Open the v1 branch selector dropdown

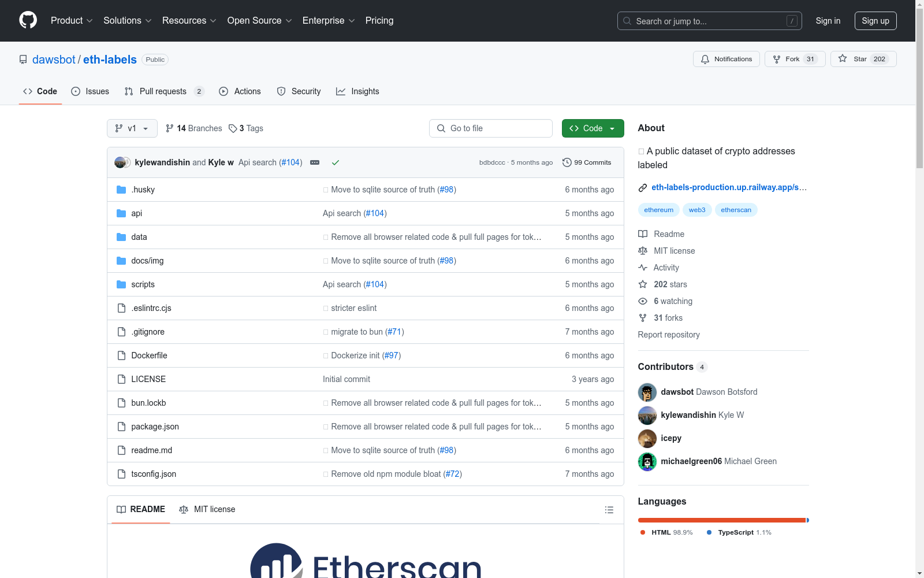coord(132,128)
